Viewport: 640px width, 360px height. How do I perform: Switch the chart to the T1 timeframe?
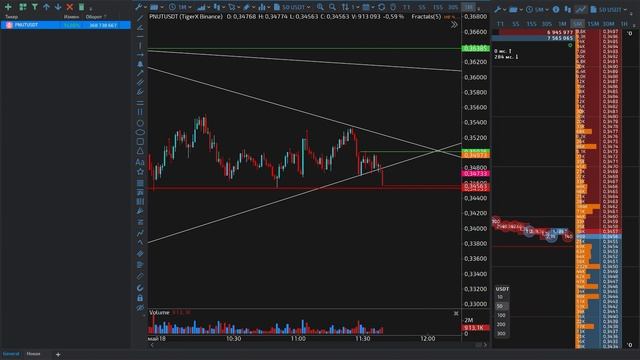[407, 7]
